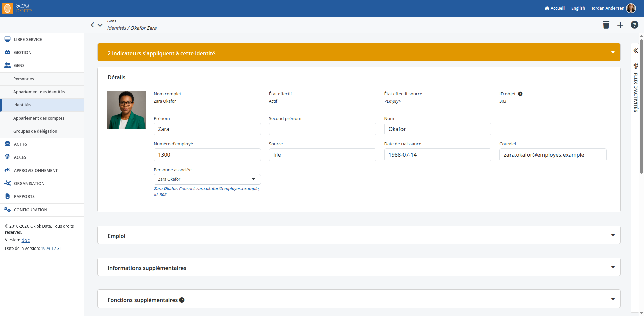The image size is (644, 316).
Task: Switch language to English
Action: coord(578,8)
